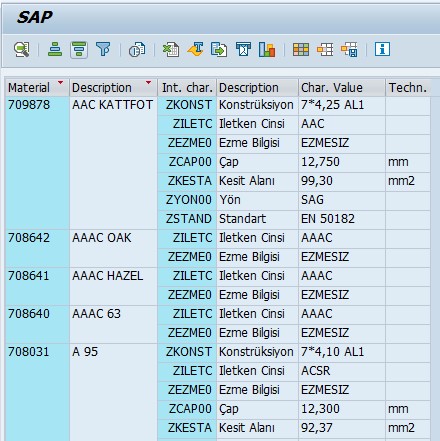Image resolution: width=440 pixels, height=441 pixels.
Task: Click the local file export icon
Action: 219,50
